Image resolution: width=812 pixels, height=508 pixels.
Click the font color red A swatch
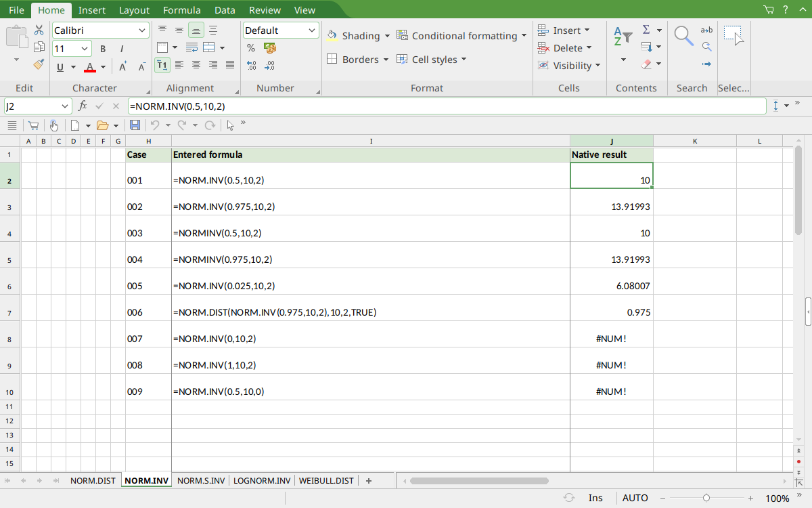(90, 67)
